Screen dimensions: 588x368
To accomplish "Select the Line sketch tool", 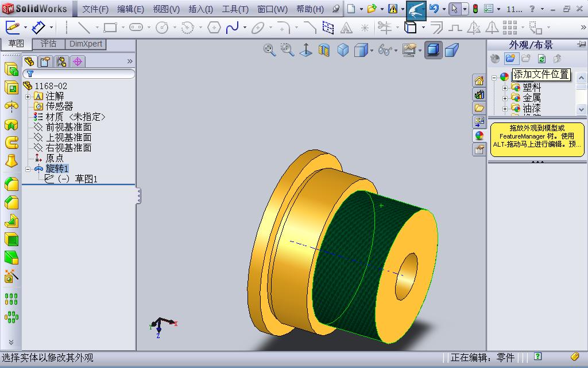I will [84, 28].
